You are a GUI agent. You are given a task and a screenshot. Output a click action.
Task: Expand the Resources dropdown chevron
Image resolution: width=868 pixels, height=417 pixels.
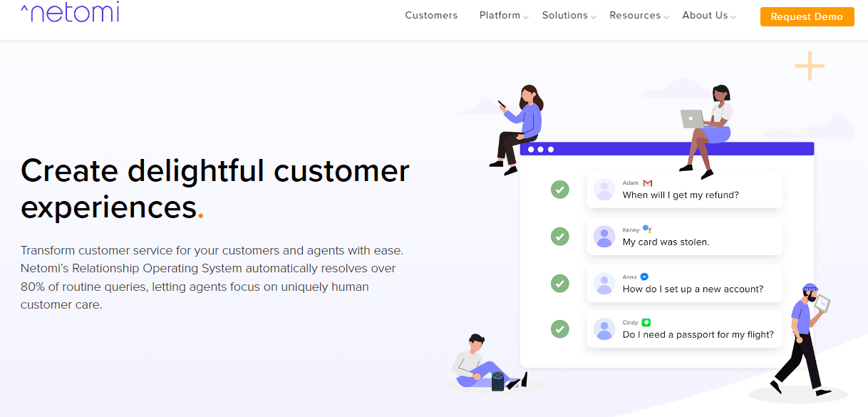[666, 17]
